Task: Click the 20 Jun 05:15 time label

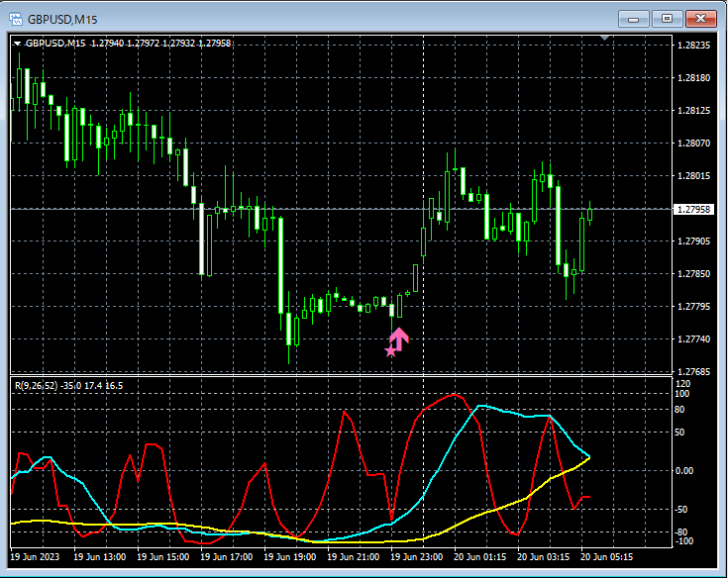Action: click(x=606, y=556)
